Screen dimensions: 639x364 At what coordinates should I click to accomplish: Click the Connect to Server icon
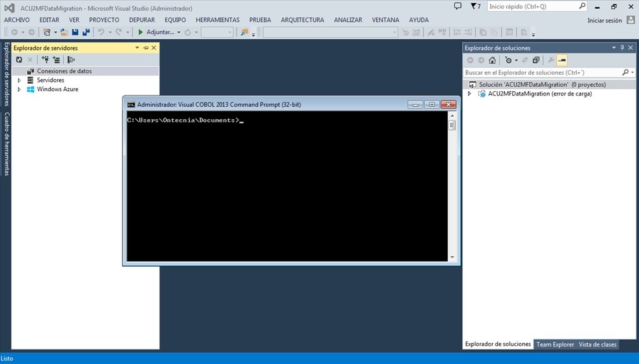[56, 60]
